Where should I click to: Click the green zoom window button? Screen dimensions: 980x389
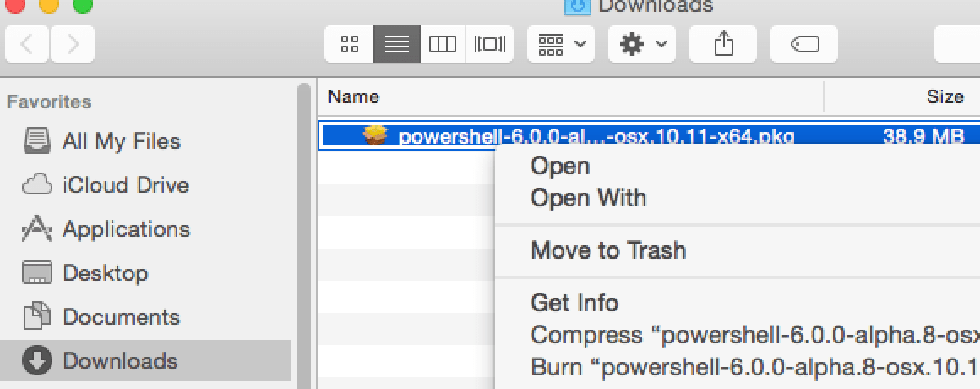coord(83,6)
